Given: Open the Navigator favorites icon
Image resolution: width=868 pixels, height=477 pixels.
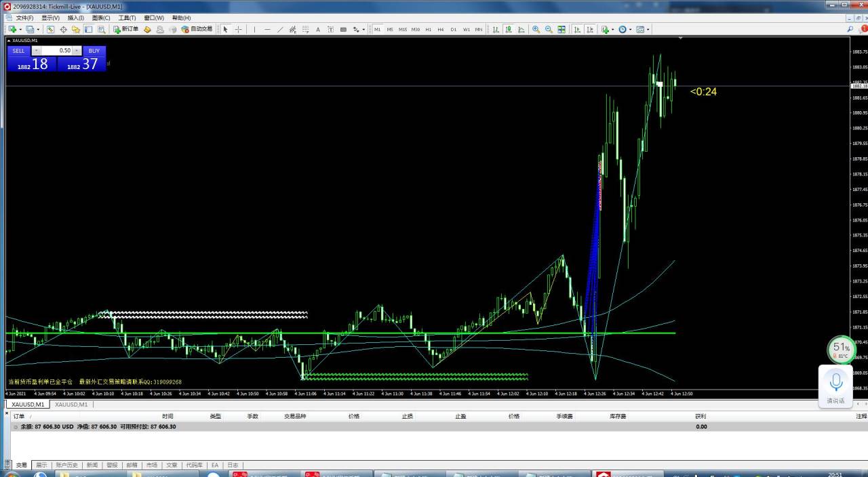Looking at the screenshot, I should tap(75, 29).
